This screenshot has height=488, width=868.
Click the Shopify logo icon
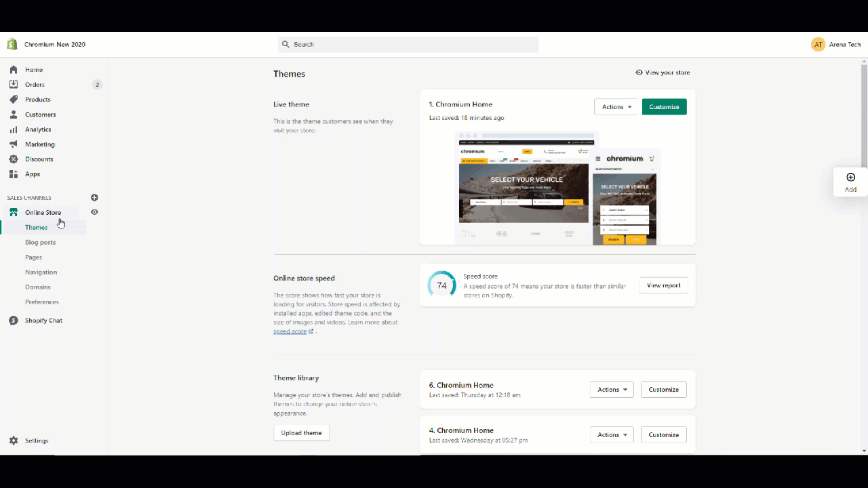click(12, 45)
